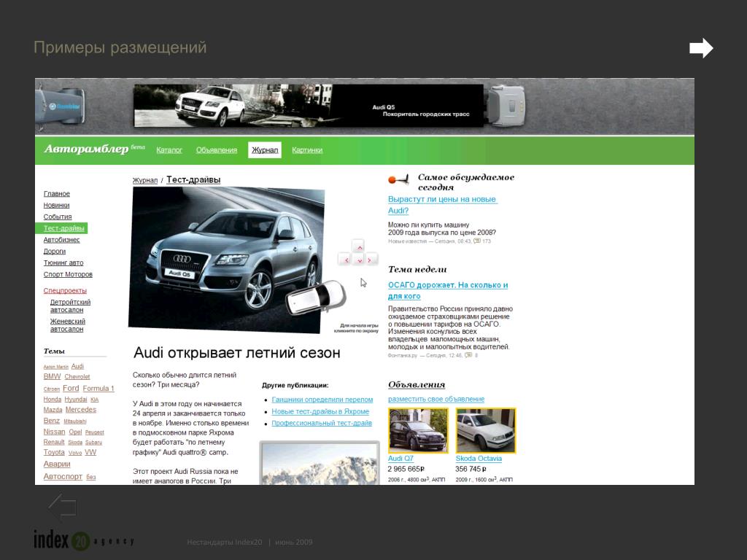The image size is (747, 560).
Task: Click the Chevrolet tag
Action: (77, 377)
